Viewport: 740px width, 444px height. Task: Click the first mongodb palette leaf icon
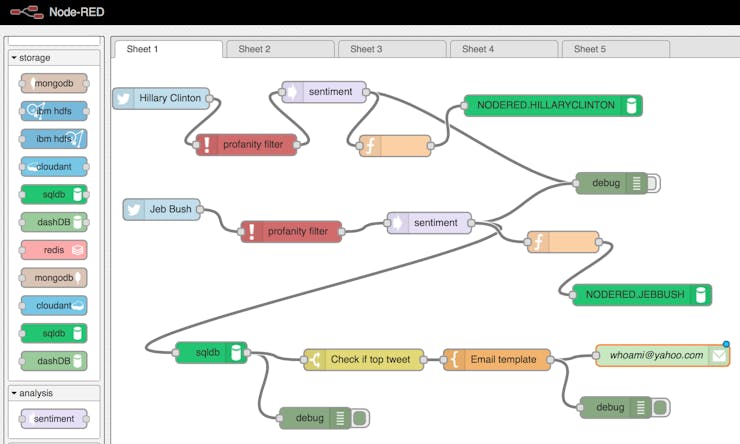[x=32, y=84]
